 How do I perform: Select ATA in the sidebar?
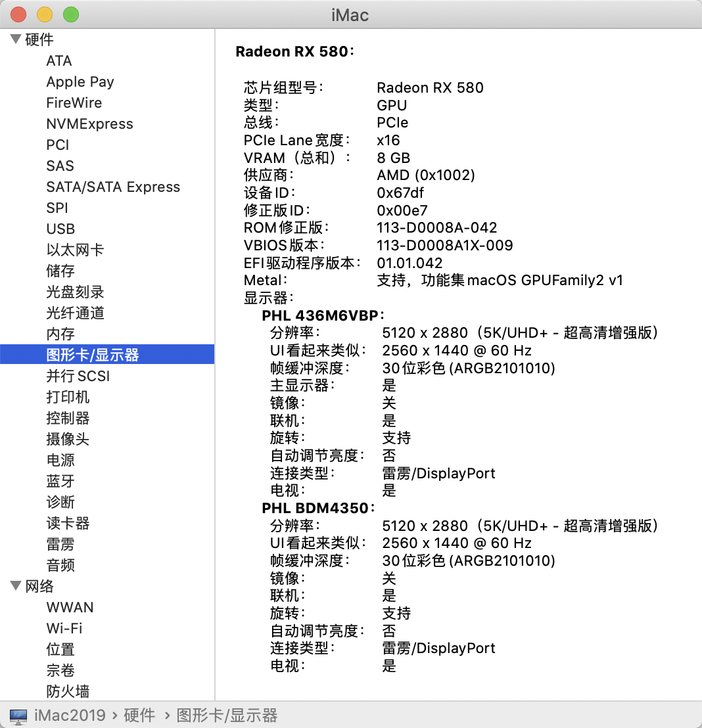point(59,61)
